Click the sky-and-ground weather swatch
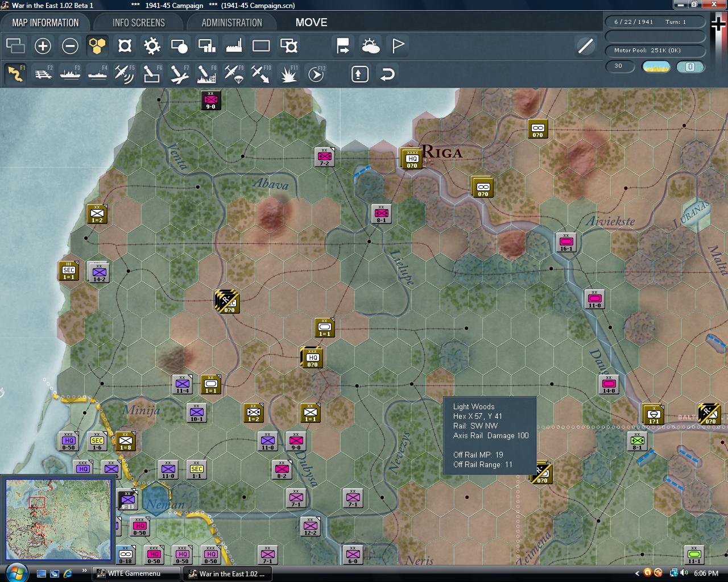Viewport: 728px width, 582px height. point(656,66)
